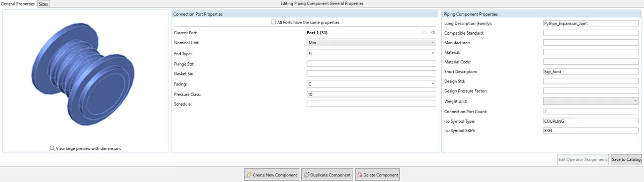Go to the next port arrow

(x=433, y=33)
